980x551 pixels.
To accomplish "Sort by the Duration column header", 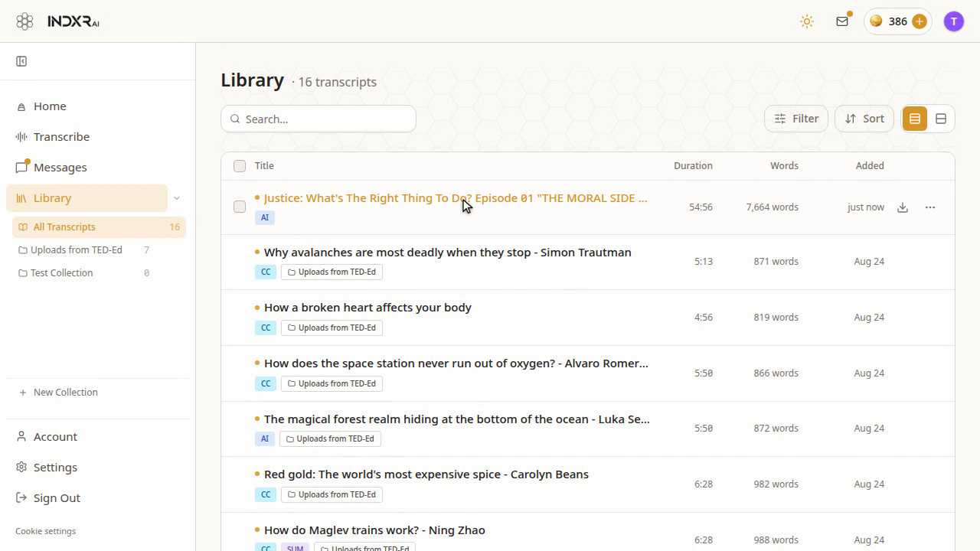I will pyautogui.click(x=693, y=166).
